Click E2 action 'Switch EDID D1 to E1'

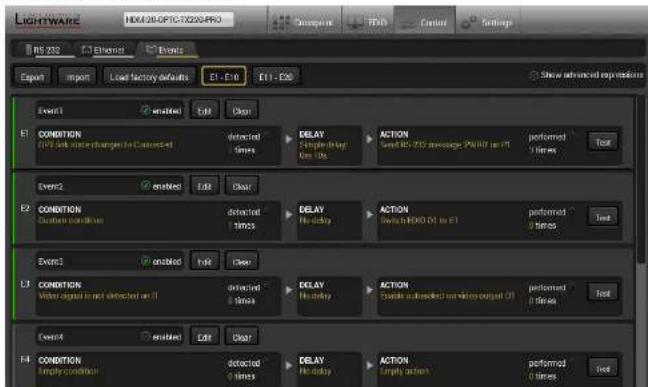click(419, 220)
